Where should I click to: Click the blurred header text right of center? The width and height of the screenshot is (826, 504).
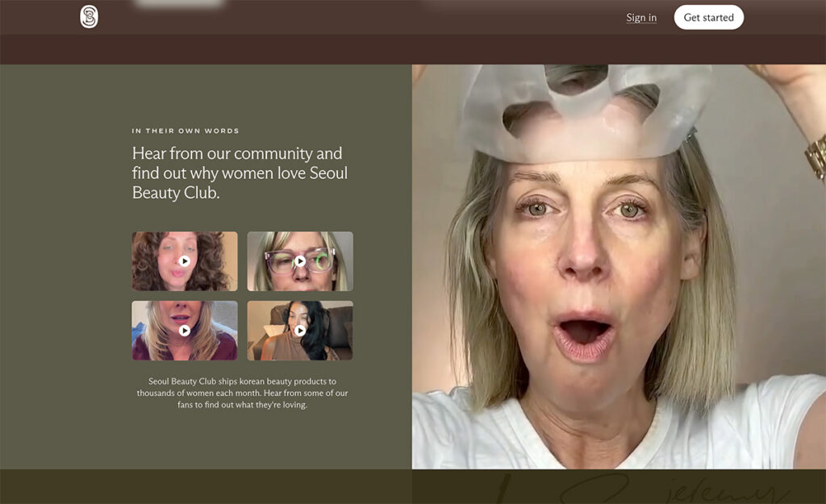click(x=516, y=4)
